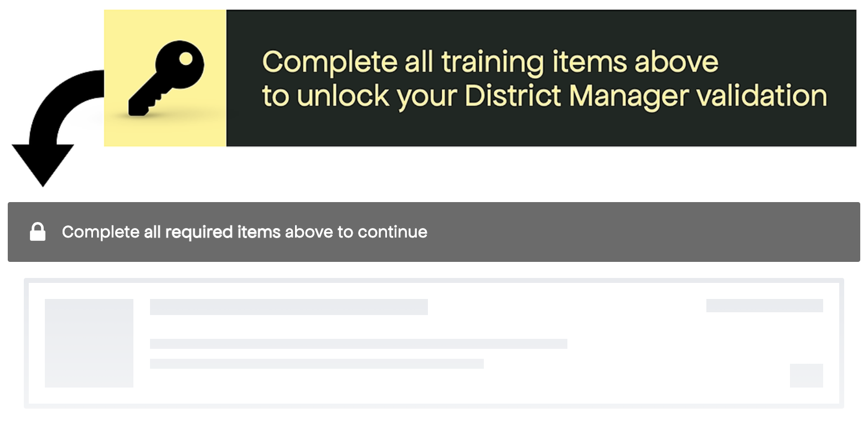Click the longer description placeholder line
Screen dimensions: 868x423
tap(358, 344)
